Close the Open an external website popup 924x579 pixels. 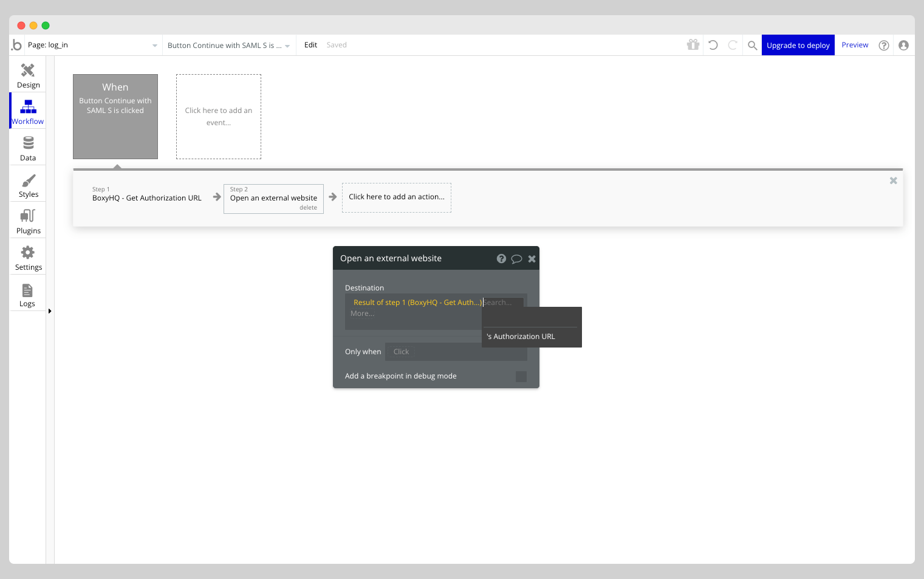532,258
